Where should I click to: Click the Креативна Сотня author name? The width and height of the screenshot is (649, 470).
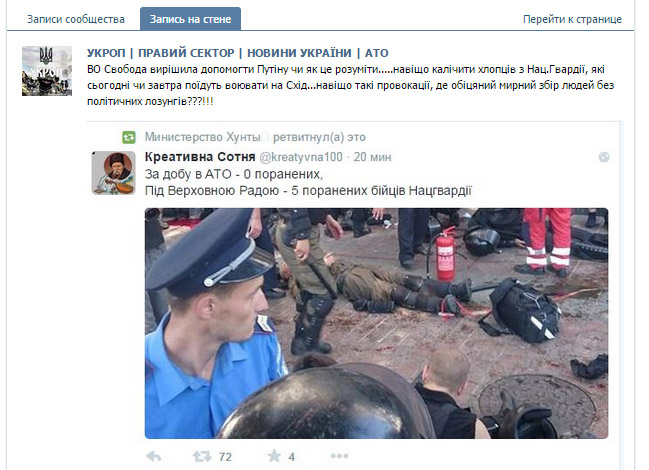coord(200,157)
